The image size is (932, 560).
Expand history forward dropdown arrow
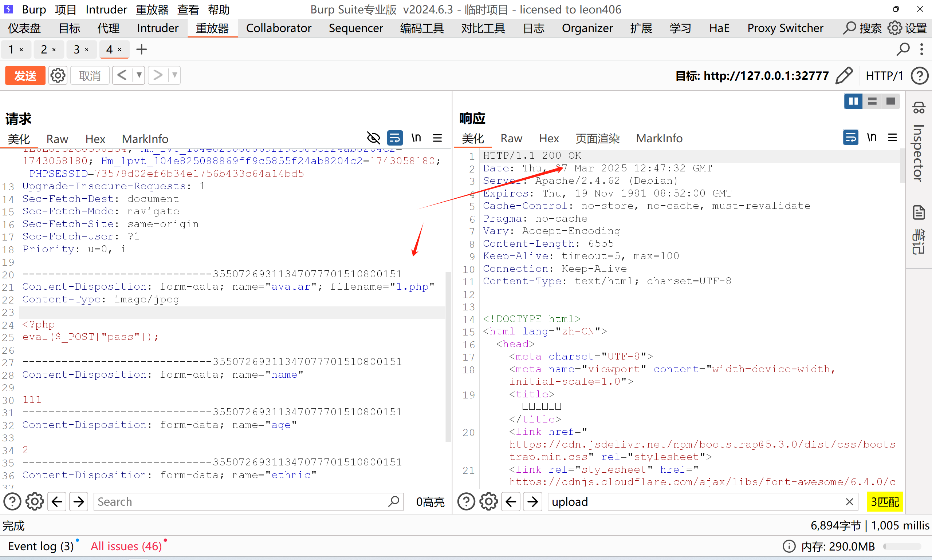click(174, 75)
